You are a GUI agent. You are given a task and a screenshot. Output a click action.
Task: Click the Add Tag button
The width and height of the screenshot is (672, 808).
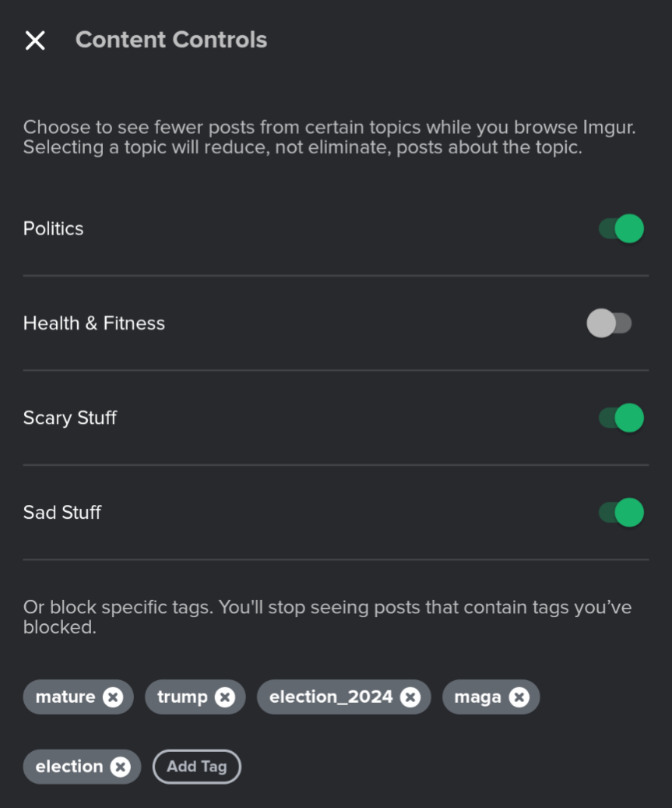tap(197, 767)
